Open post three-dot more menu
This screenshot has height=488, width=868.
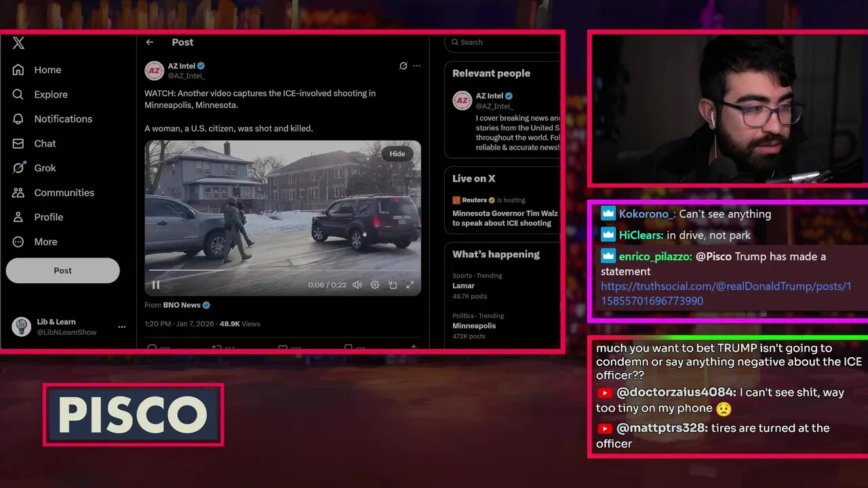coord(416,66)
